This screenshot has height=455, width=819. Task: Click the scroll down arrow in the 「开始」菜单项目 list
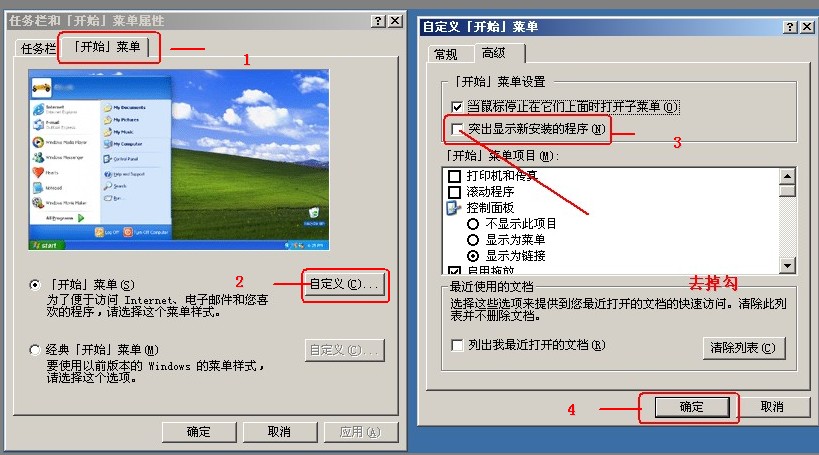[x=787, y=265]
